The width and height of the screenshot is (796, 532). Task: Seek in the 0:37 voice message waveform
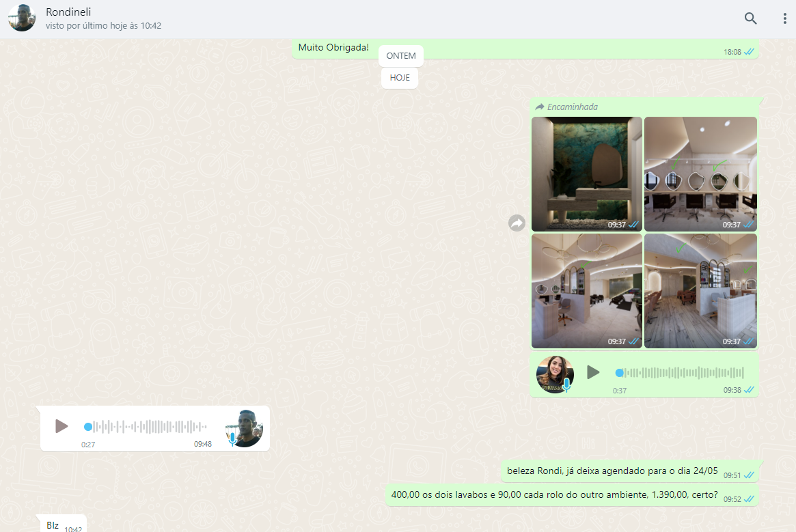coord(681,373)
